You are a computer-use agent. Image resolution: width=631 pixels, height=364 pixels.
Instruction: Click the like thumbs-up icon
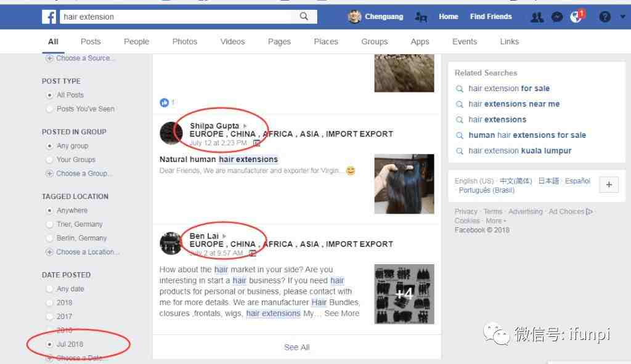coord(165,102)
